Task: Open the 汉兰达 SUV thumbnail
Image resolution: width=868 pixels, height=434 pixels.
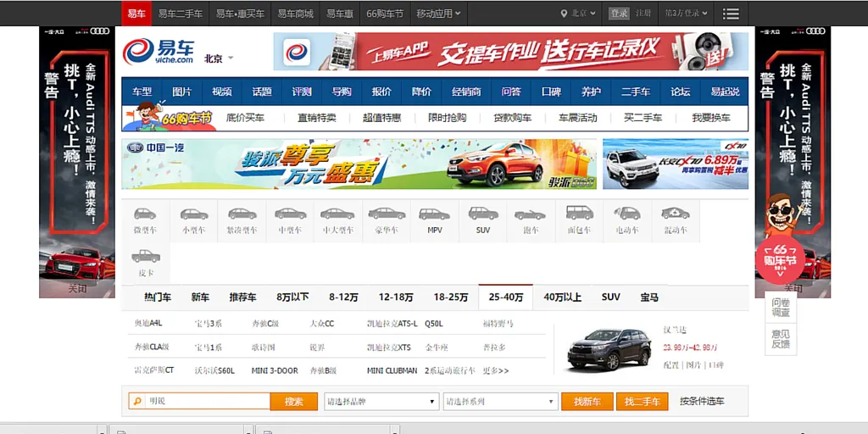Action: (609, 348)
